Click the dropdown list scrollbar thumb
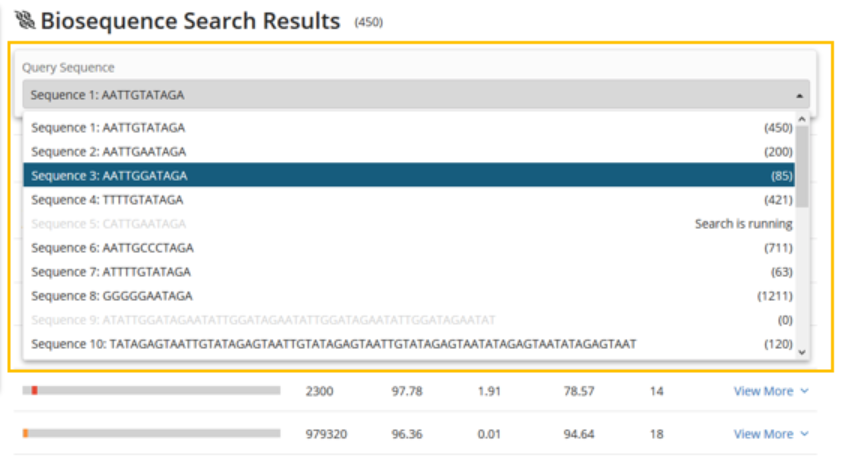 [801, 165]
